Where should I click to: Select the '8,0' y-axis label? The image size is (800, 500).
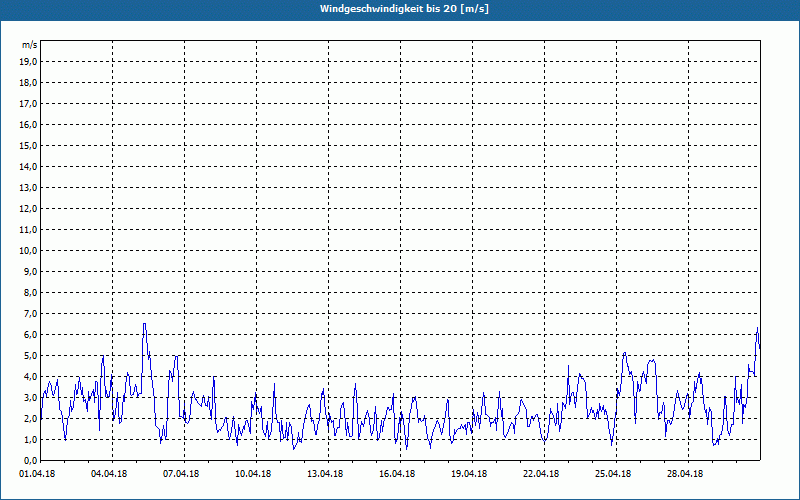31,292
